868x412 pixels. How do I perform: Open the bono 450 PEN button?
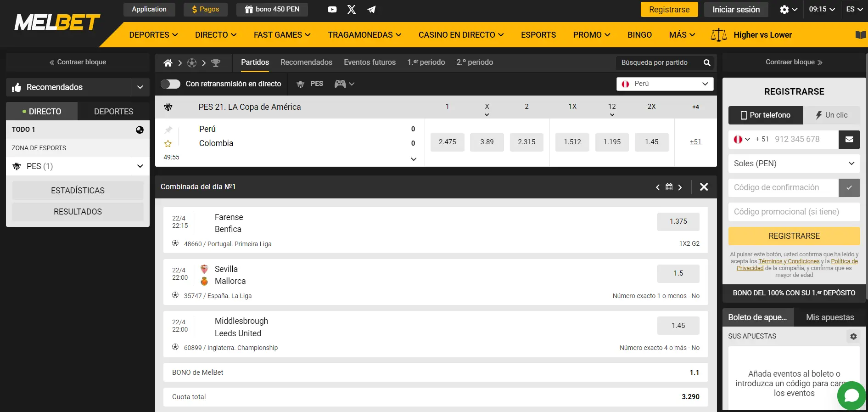[272, 9]
